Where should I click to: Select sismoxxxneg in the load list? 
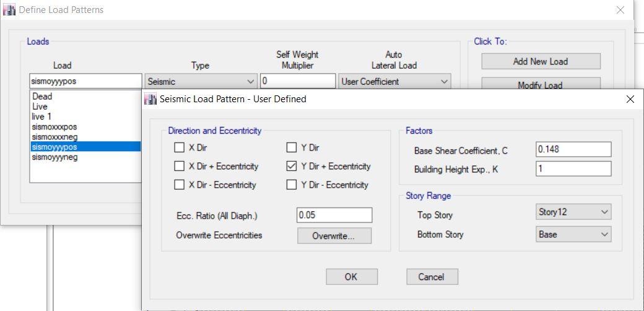(x=54, y=137)
